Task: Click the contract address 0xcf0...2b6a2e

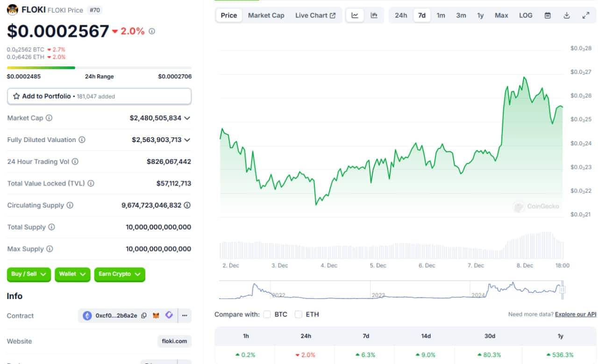Action: pyautogui.click(x=116, y=315)
